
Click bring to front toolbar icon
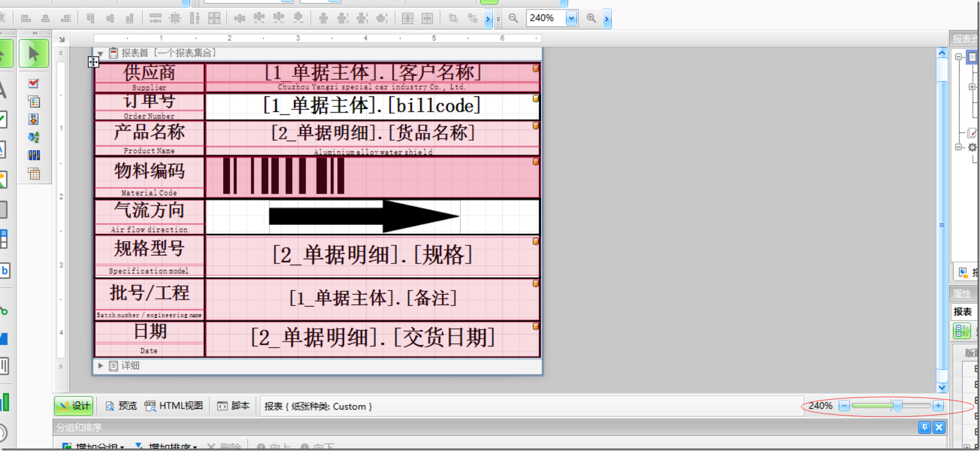coord(453,19)
